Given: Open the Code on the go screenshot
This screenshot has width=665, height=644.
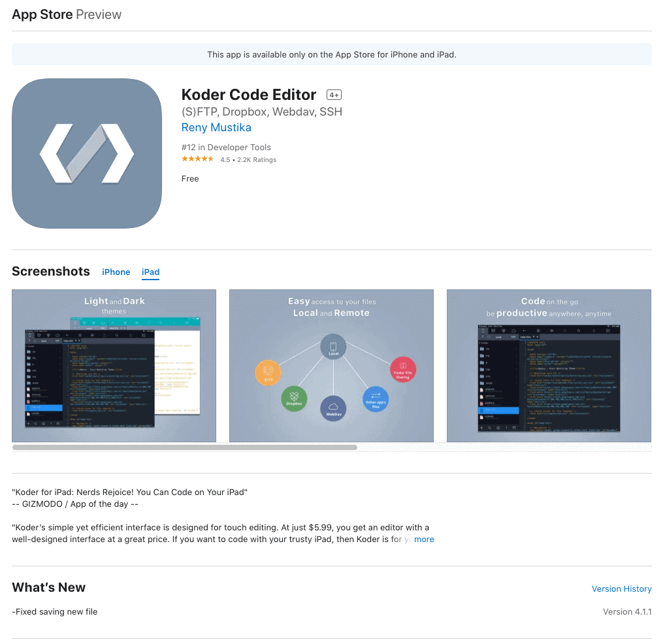Looking at the screenshot, I should click(x=549, y=366).
